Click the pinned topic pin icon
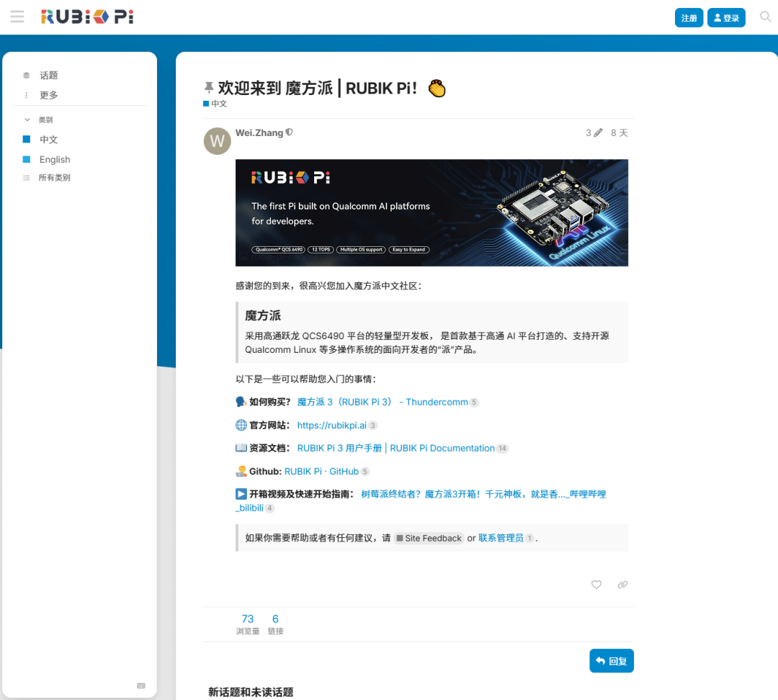 tap(209, 88)
